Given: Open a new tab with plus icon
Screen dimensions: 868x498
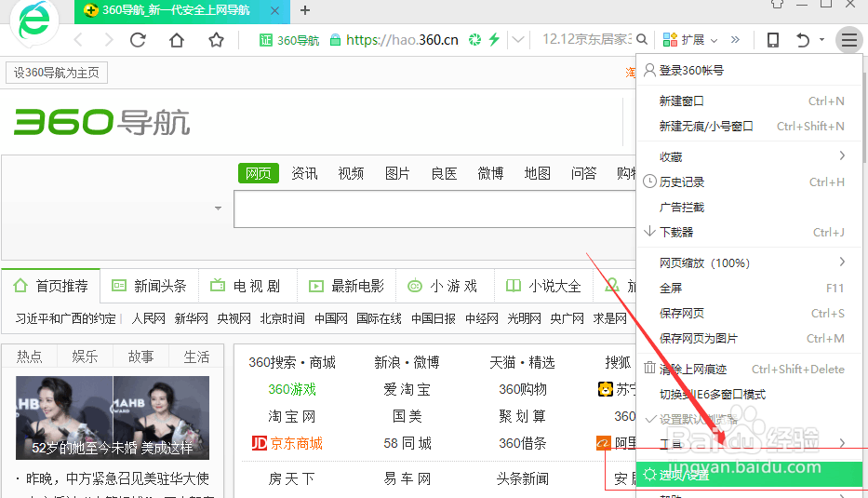Looking at the screenshot, I should [305, 10].
